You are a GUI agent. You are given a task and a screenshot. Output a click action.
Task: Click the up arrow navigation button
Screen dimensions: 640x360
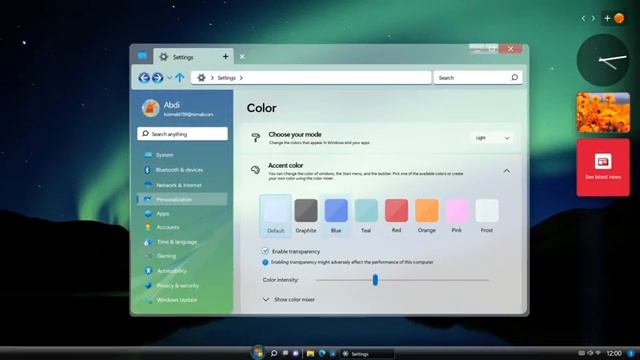(x=180, y=78)
